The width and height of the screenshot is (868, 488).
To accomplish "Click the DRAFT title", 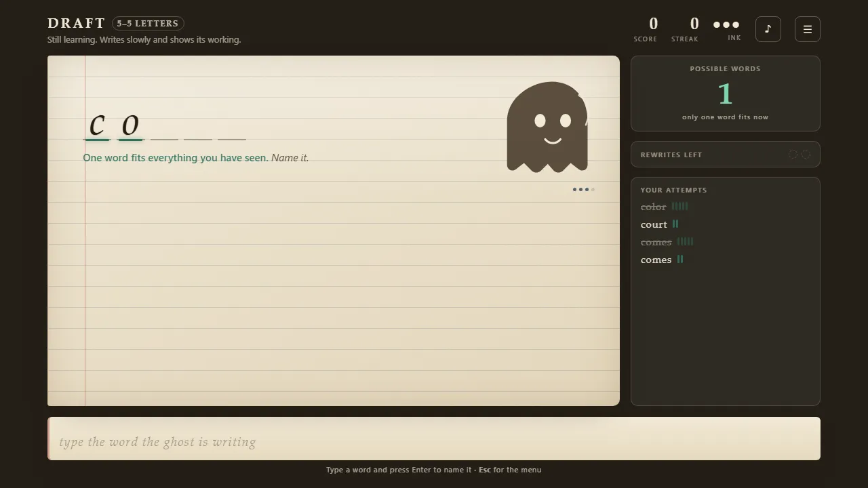I will pos(77,23).
